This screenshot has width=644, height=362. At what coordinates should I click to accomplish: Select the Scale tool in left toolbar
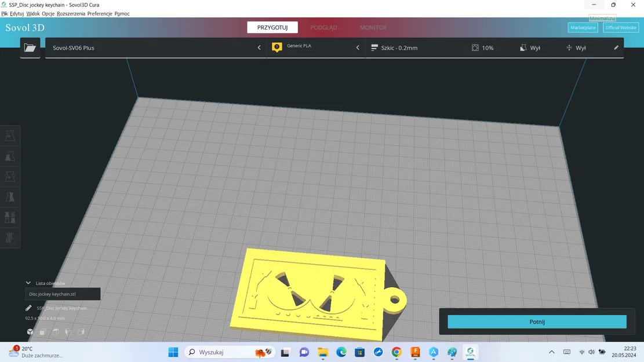10,156
